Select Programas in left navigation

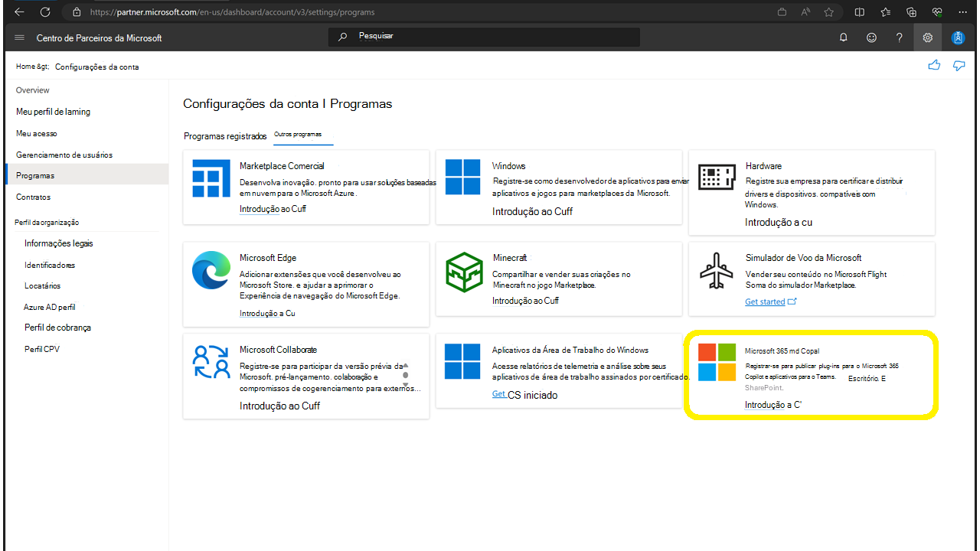(x=86, y=175)
